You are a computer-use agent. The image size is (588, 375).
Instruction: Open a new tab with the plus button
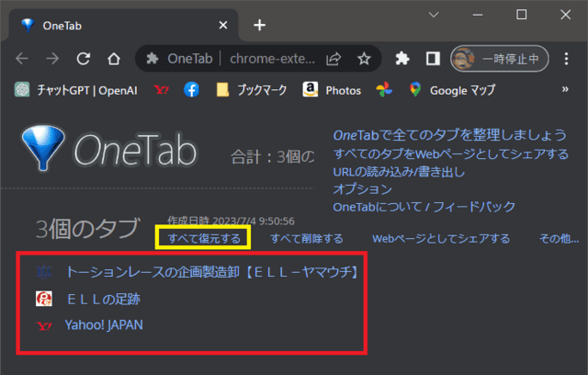259,25
